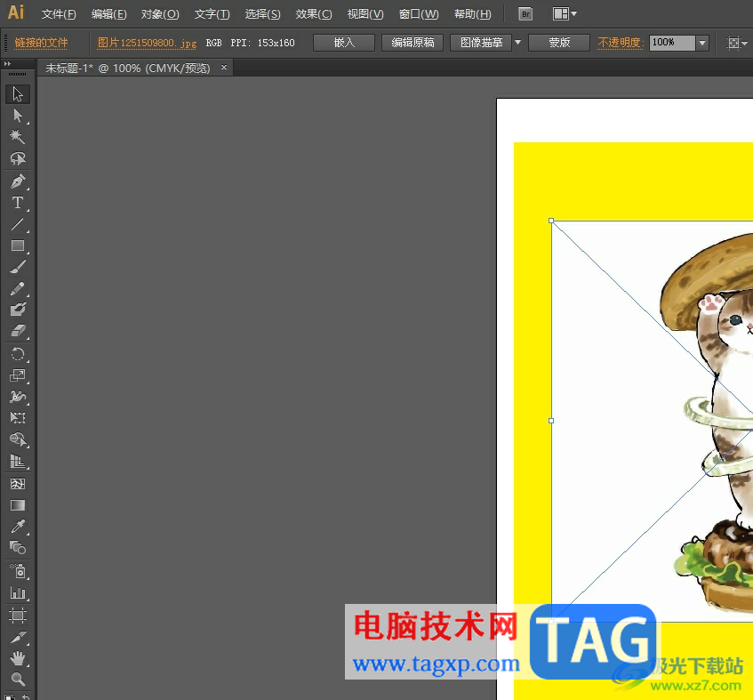Select the Direct Selection tool
This screenshot has width=753, height=700.
18,116
